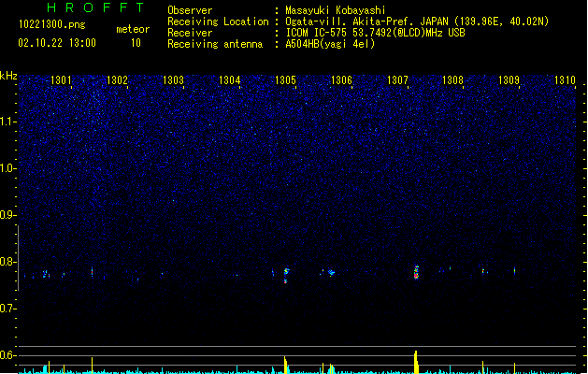Click the 1308 time marker

[x=453, y=80]
